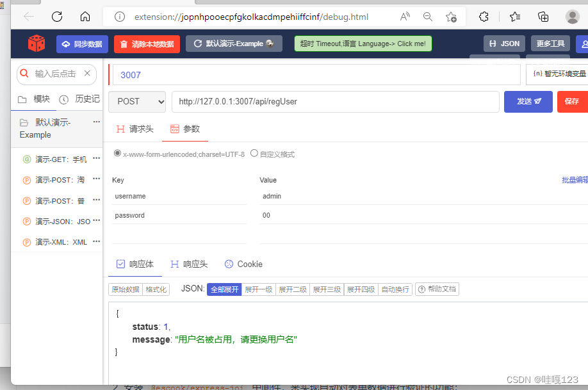Viewport: 588px width, 390px height.
Task: Open the JSON tool in the toolbar
Action: pos(504,43)
